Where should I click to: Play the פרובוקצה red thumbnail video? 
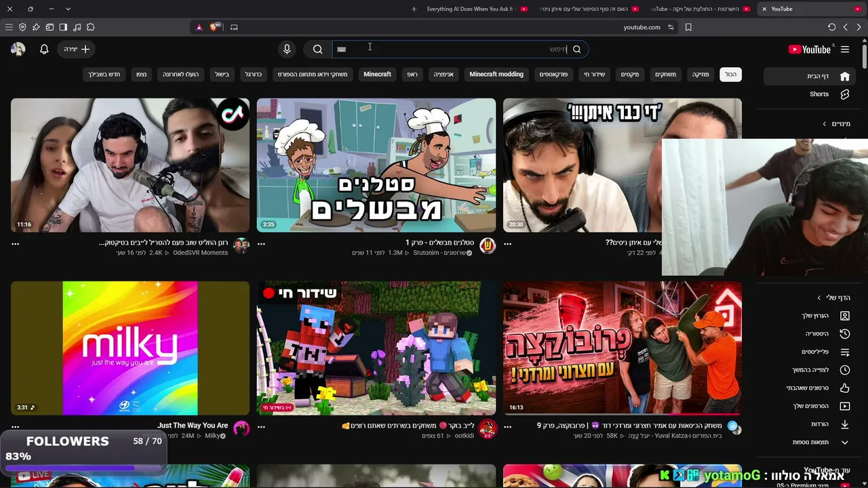coord(623,348)
